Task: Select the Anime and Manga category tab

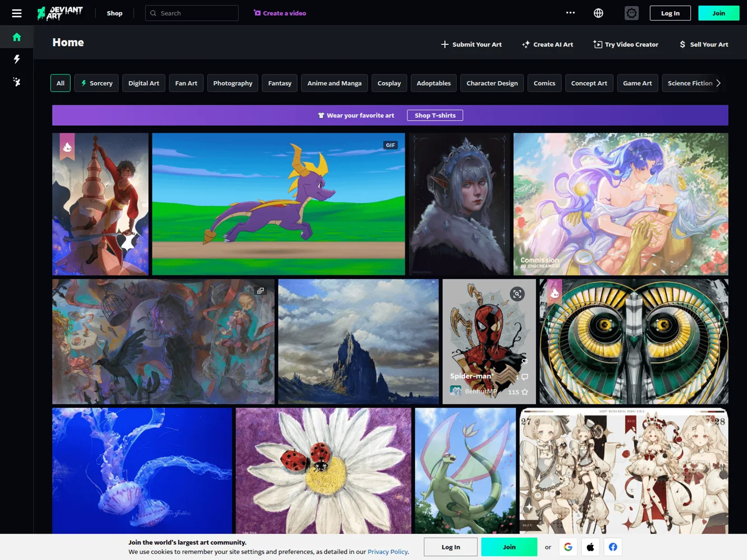Action: pyautogui.click(x=335, y=83)
